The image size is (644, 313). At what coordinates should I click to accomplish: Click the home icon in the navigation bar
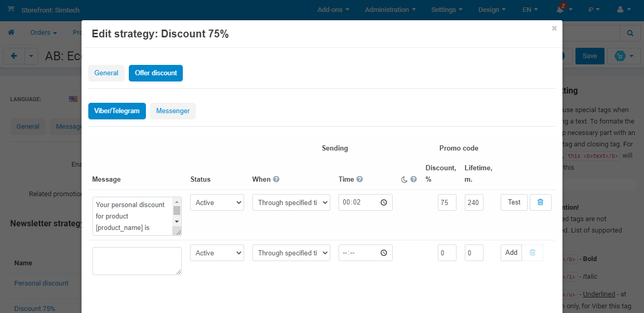coord(11,33)
